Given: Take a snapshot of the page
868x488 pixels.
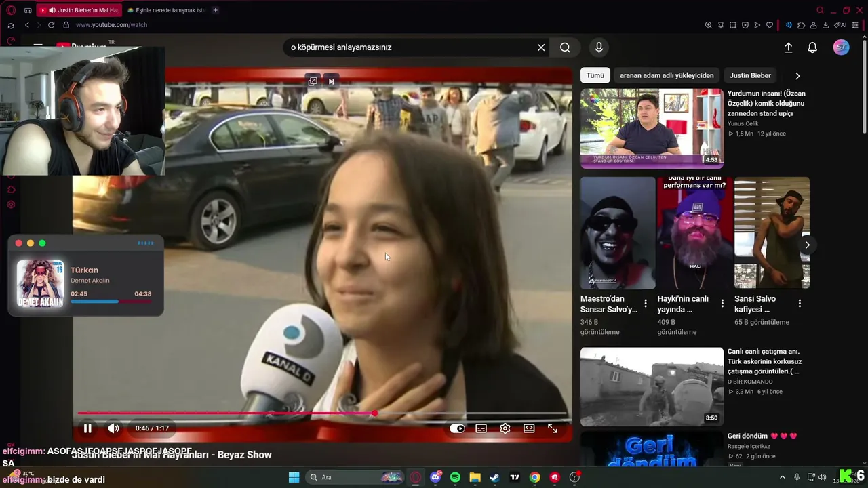Looking at the screenshot, I should [733, 25].
